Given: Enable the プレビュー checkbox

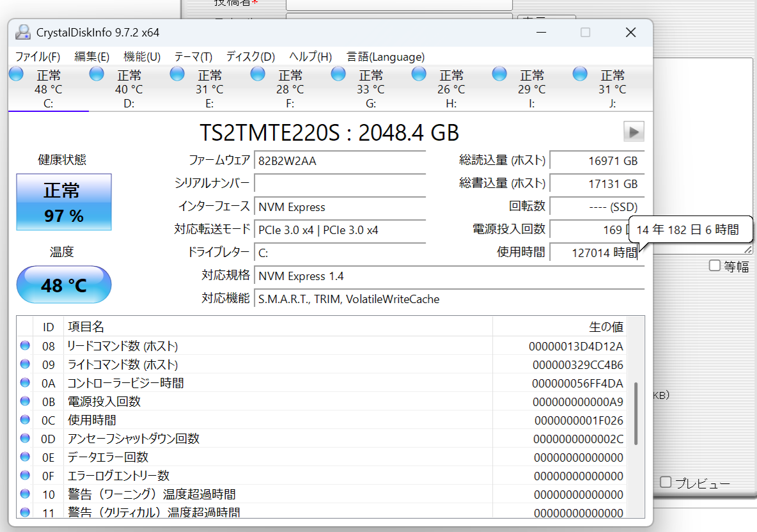Looking at the screenshot, I should click(666, 482).
